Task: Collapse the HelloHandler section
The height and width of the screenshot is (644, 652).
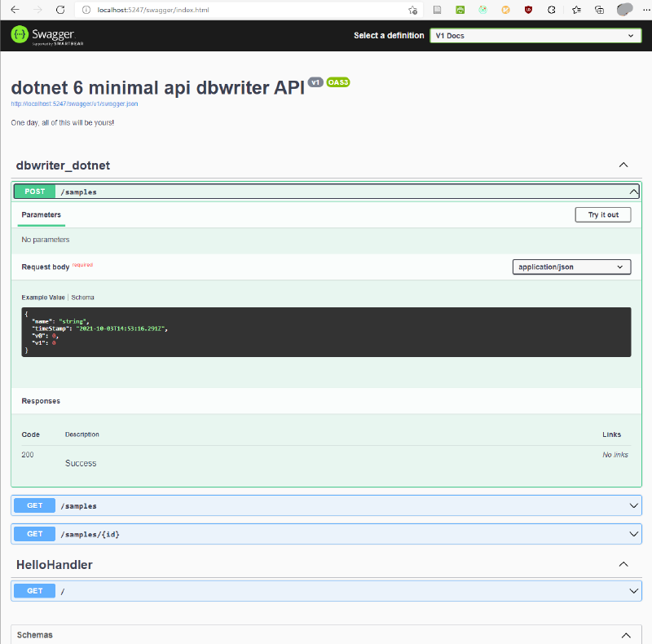Action: pyautogui.click(x=623, y=564)
